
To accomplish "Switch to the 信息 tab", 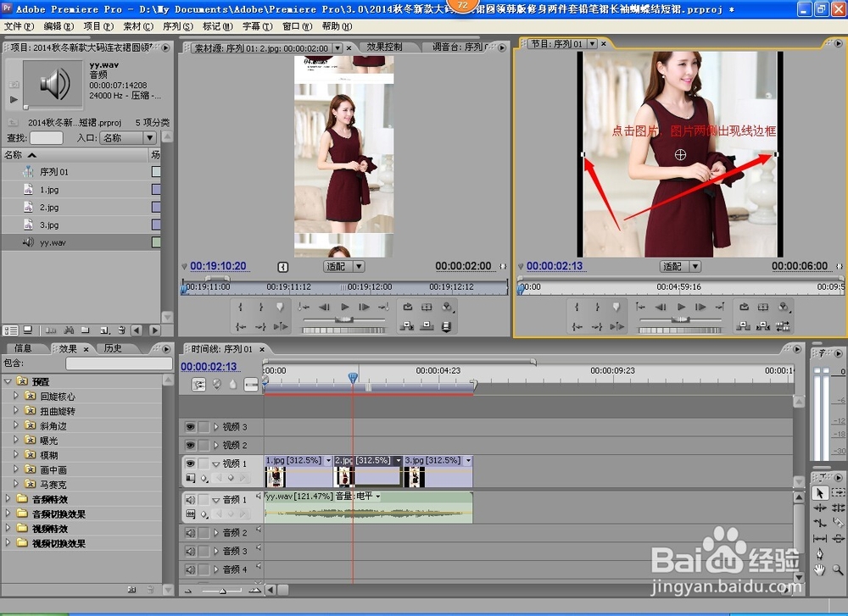I will point(23,348).
